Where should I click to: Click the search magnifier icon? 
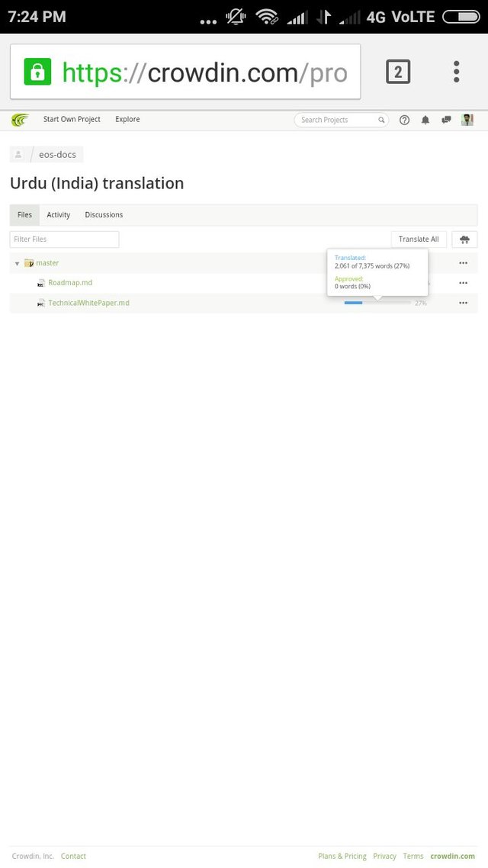click(x=381, y=120)
